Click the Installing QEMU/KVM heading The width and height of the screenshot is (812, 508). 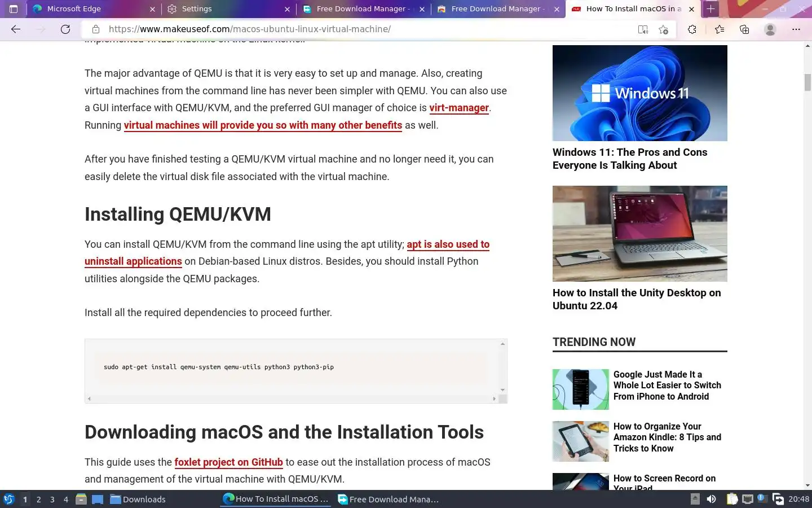[x=178, y=214]
